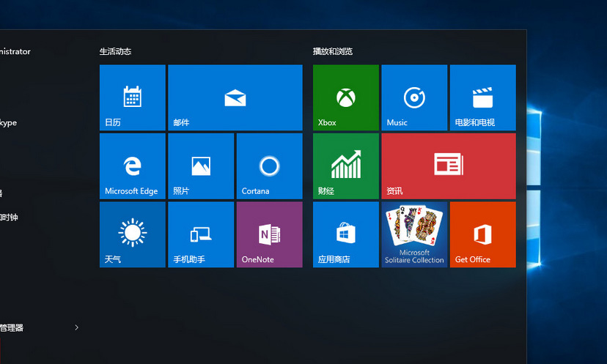The image size is (607, 364).
Task: Launch the Microsoft Edge tile
Action: [133, 166]
